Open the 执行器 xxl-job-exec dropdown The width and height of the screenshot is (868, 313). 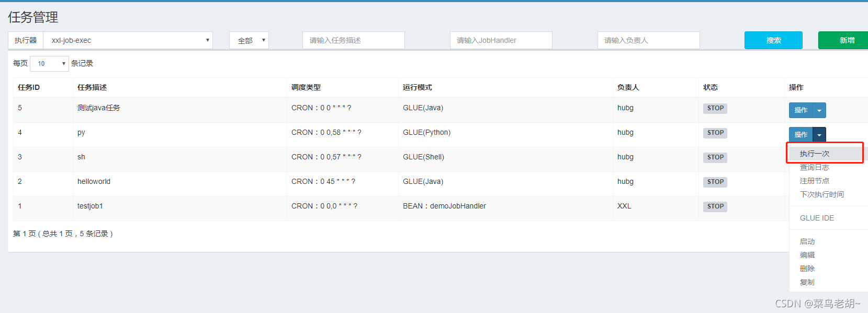[128, 40]
